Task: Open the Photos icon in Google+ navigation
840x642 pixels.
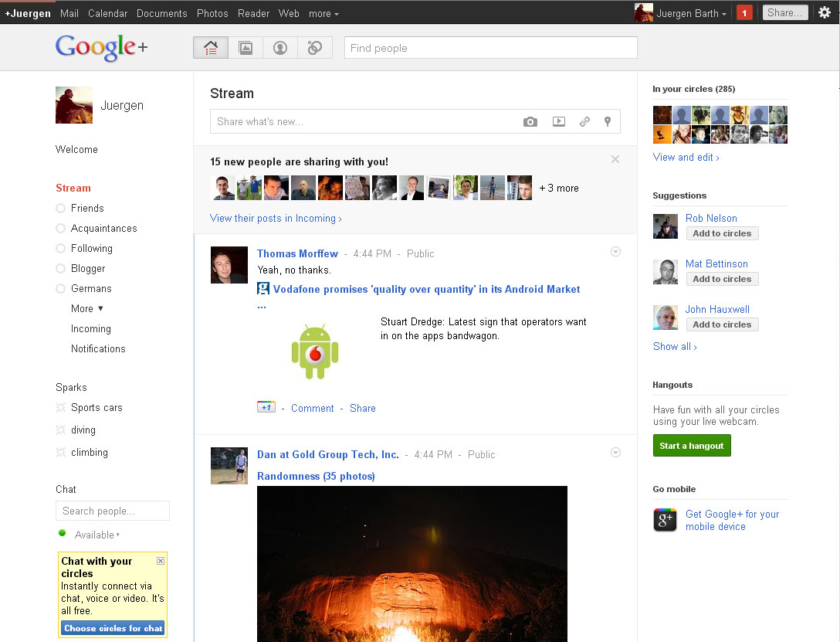Action: point(246,48)
